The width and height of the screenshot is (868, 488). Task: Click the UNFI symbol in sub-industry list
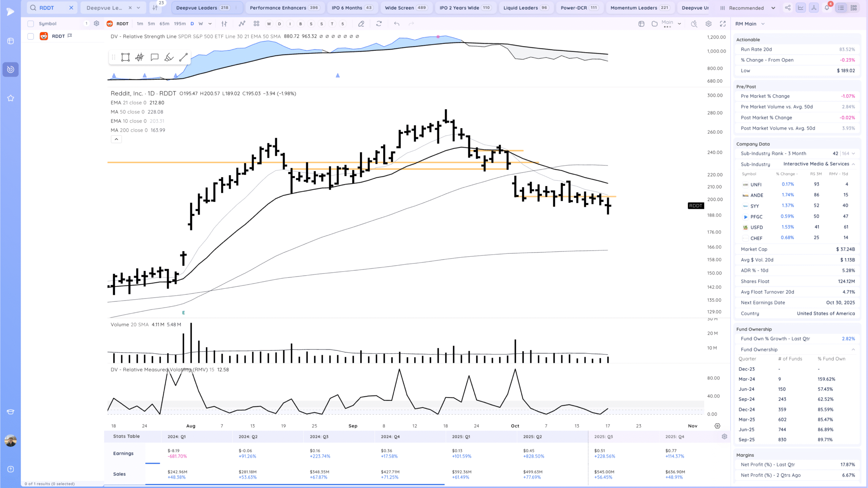click(756, 185)
